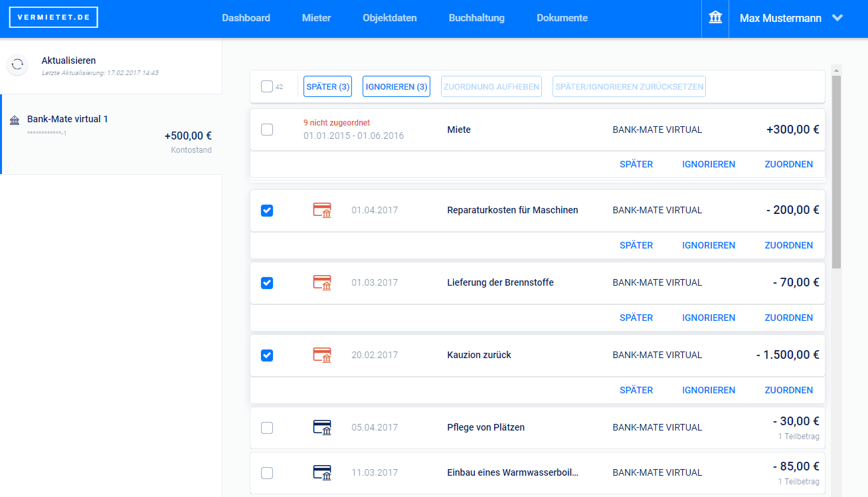Image resolution: width=868 pixels, height=497 pixels.
Task: Click the +500,00 € Kontostand balance
Action: 188,136
